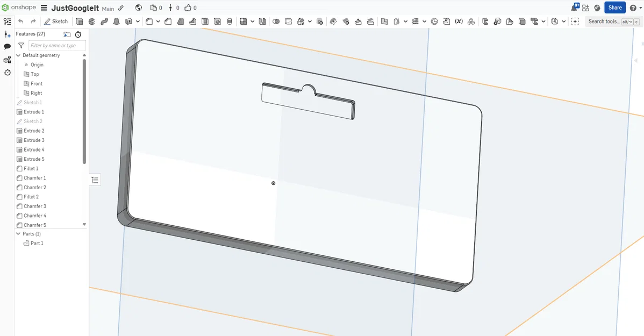Select the Loft tool
Image resolution: width=644 pixels, height=336 pixels.
pos(117,22)
